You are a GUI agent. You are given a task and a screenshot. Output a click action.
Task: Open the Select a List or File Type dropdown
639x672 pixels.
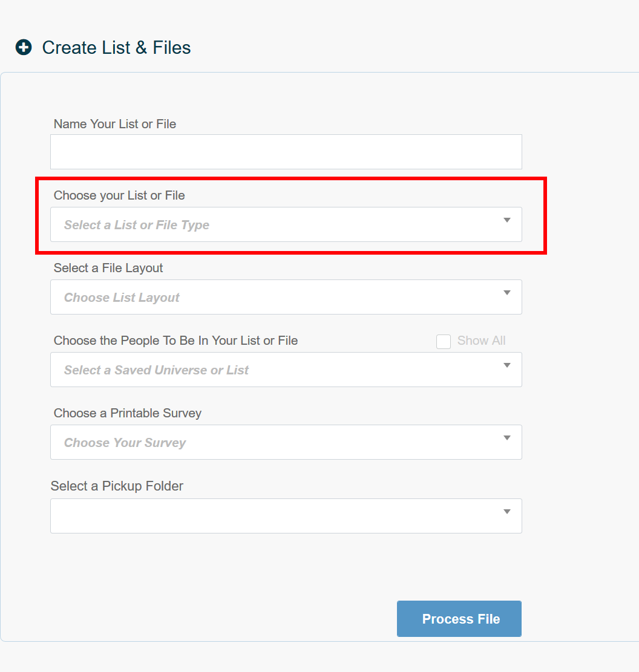272,224
